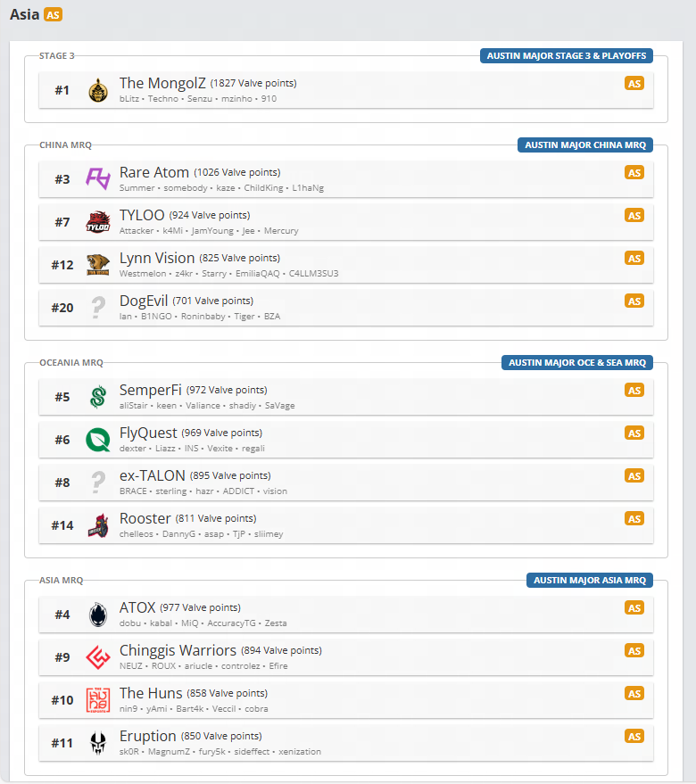
Task: Click the #20 rank number
Action: [62, 308]
